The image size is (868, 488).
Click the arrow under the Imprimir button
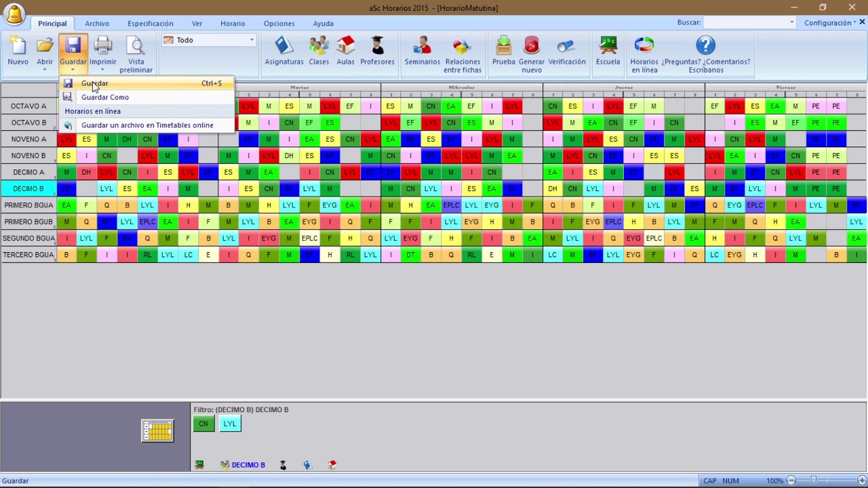103,70
